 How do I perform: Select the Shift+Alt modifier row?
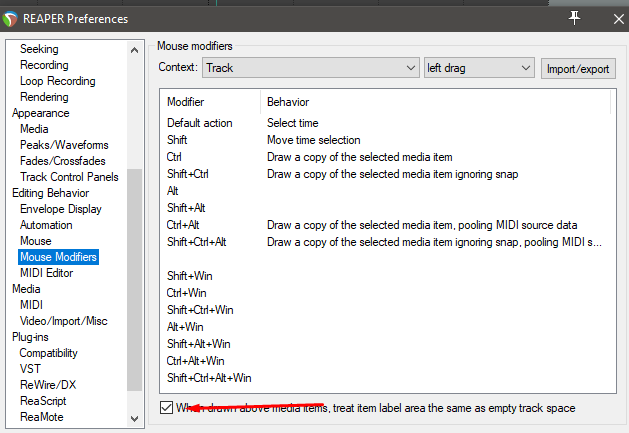point(388,208)
